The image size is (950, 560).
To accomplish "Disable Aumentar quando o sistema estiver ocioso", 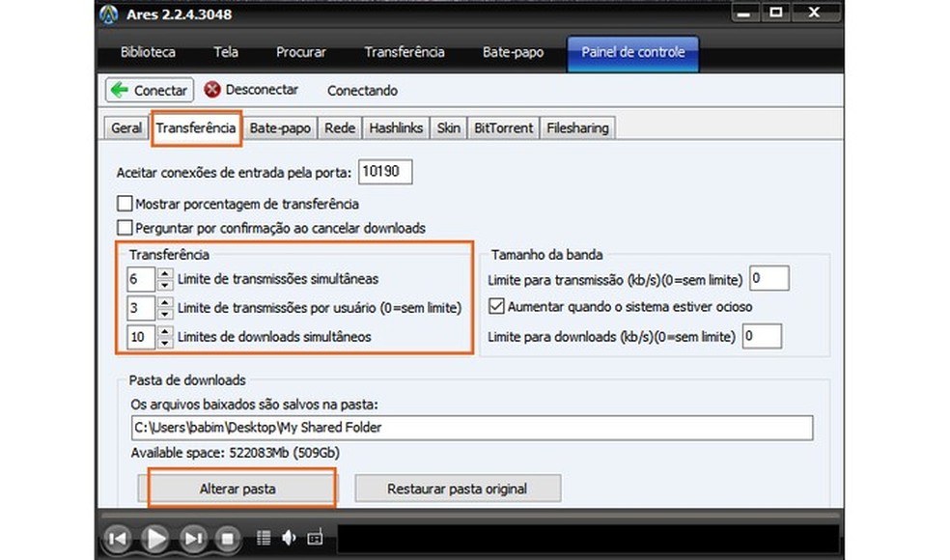I will (x=495, y=307).
